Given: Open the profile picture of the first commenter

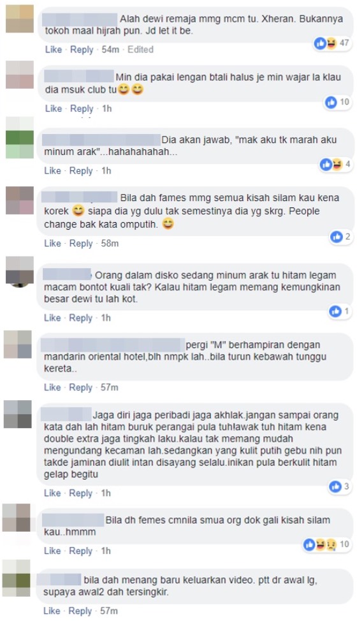Looking at the screenshot, I should tap(20, 19).
